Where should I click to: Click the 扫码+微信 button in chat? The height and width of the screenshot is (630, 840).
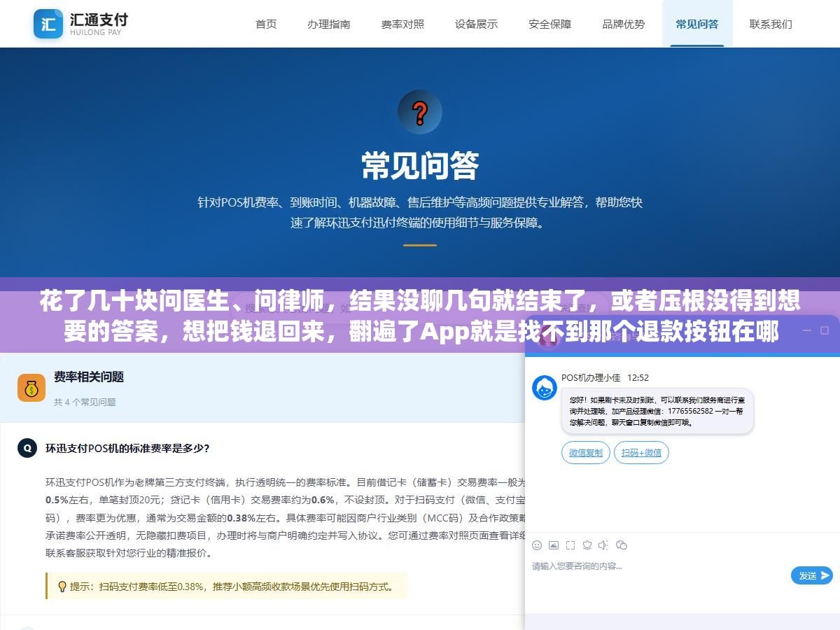pos(641,453)
